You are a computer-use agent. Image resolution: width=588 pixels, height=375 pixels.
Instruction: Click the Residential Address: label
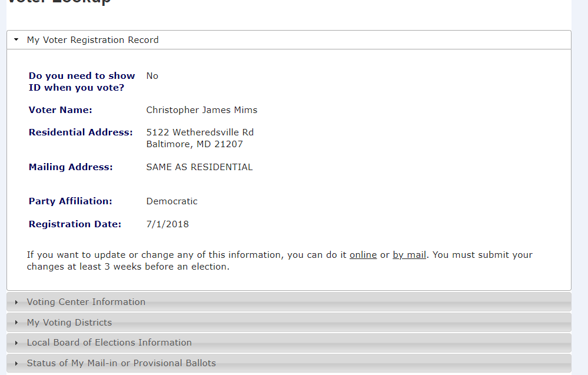point(81,132)
